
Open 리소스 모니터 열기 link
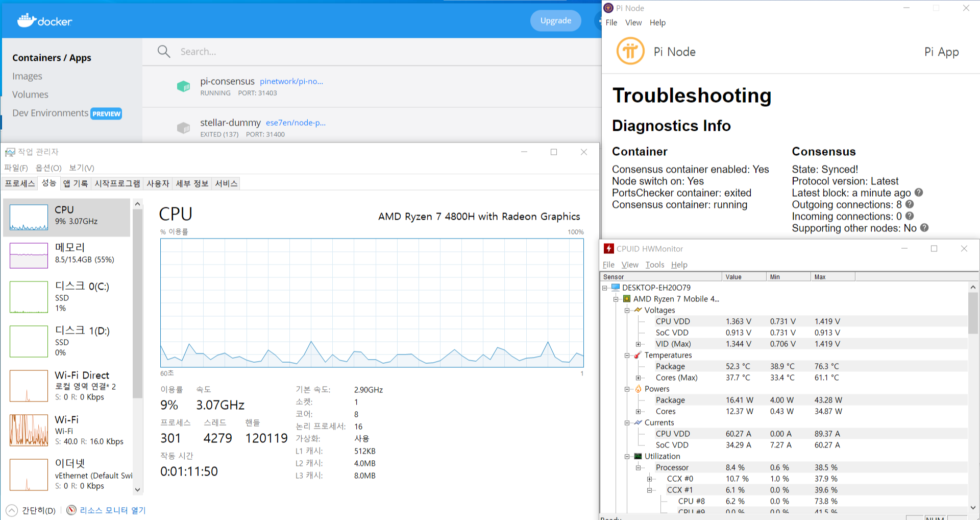[x=112, y=510]
